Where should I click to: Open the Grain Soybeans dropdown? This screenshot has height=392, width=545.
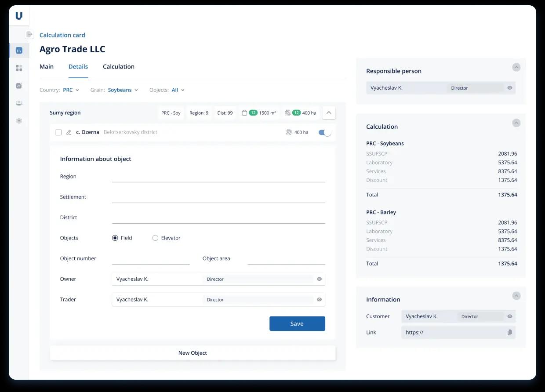pyautogui.click(x=123, y=90)
